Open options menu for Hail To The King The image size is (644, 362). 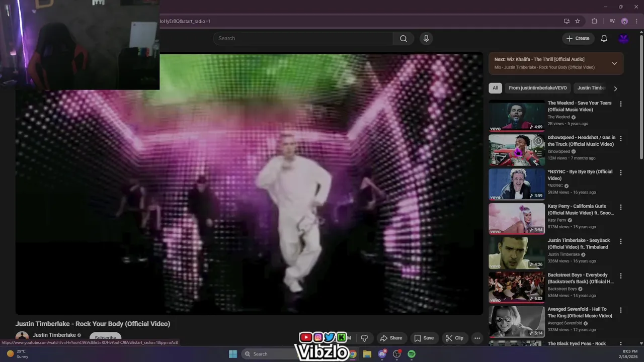(620, 310)
